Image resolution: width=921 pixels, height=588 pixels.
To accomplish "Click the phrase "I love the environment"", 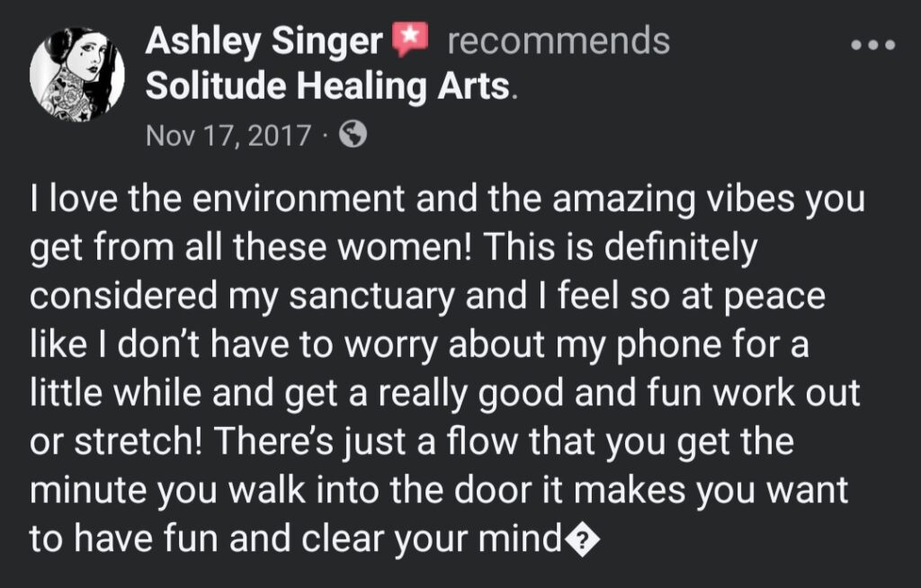I will coord(218,198).
